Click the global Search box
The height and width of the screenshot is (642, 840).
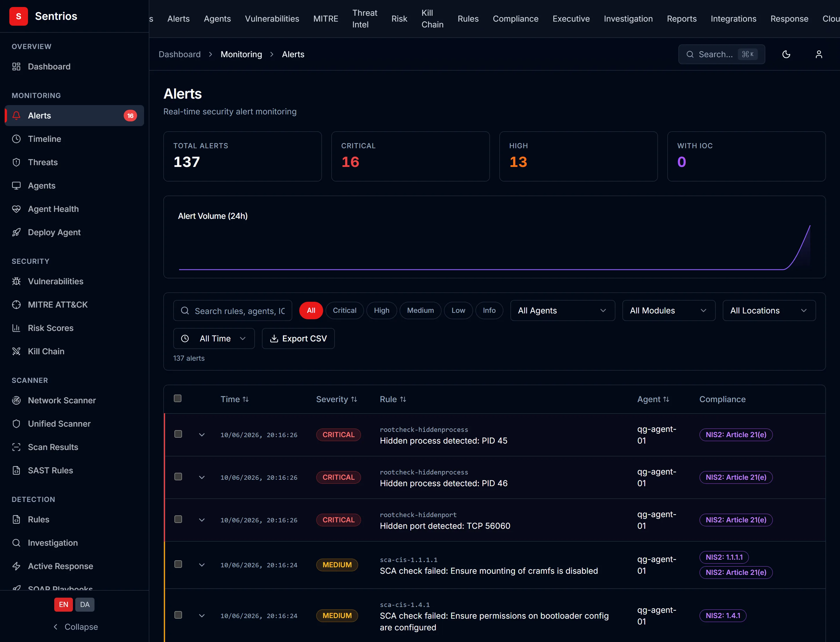[x=721, y=54]
